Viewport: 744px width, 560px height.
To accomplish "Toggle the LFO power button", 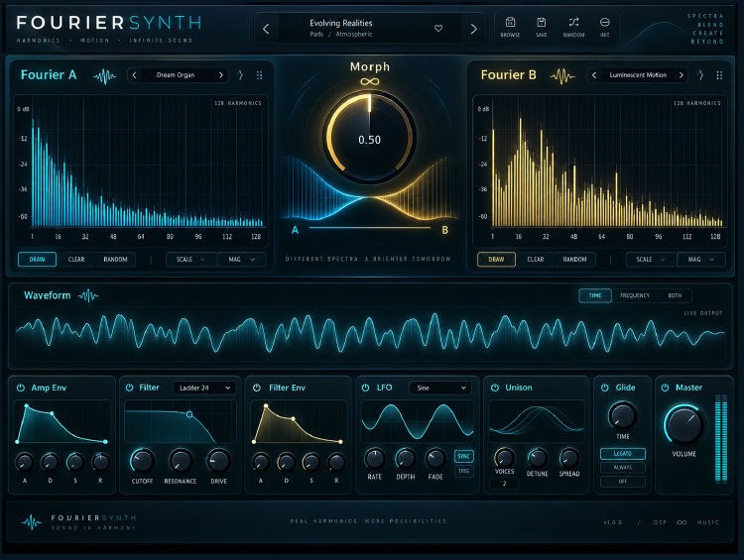I will [365, 388].
